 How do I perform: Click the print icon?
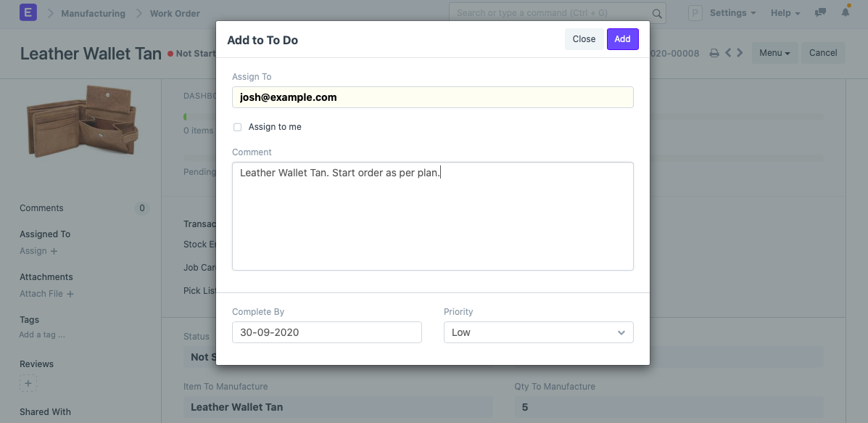coord(714,53)
